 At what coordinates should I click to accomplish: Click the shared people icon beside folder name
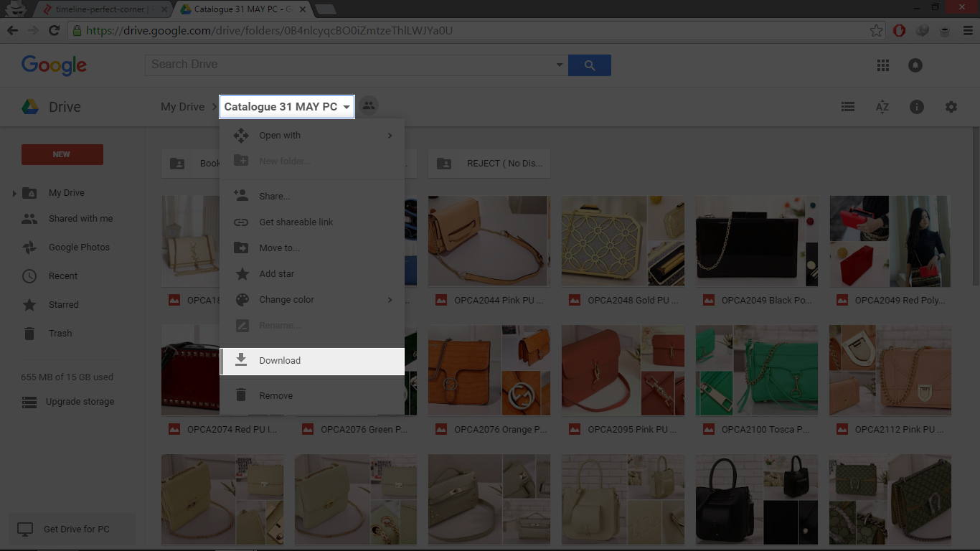point(369,106)
